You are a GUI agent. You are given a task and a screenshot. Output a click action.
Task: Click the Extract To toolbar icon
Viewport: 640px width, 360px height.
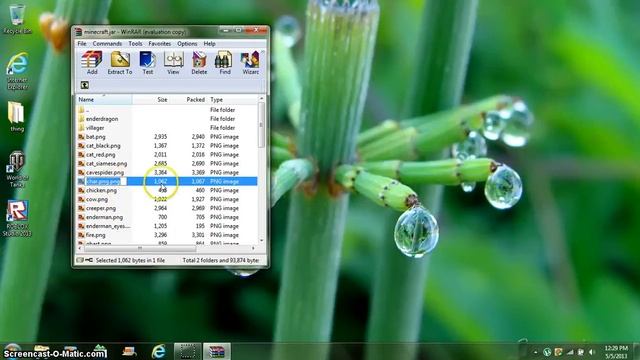120,62
